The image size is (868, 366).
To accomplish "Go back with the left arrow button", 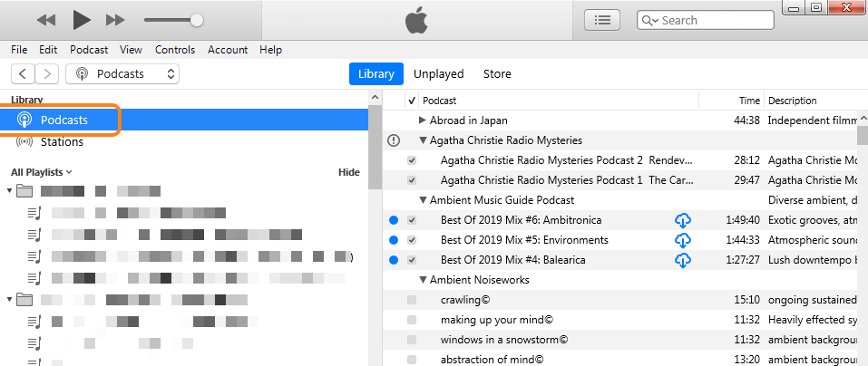I will click(23, 74).
